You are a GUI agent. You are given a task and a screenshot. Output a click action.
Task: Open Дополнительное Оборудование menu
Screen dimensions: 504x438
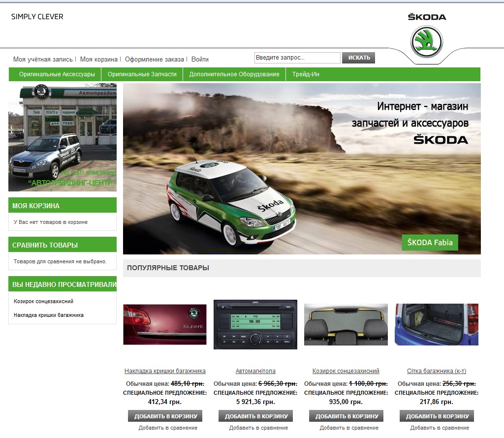(x=234, y=74)
